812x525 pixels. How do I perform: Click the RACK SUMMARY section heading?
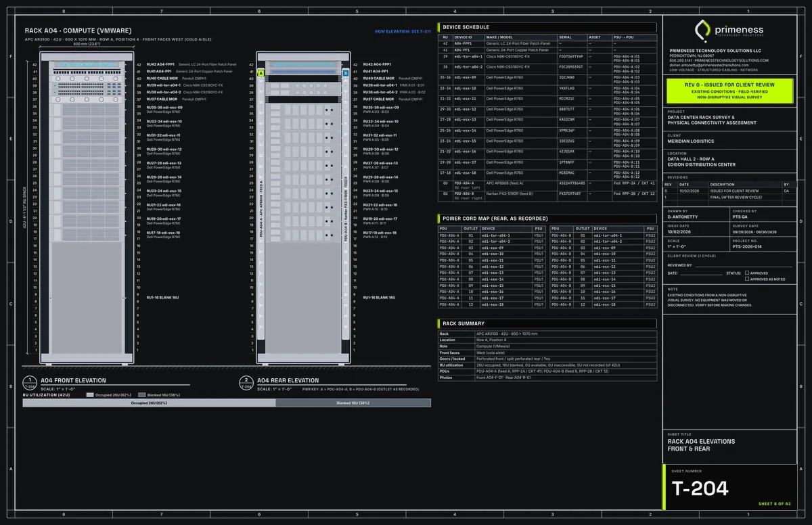coord(547,323)
